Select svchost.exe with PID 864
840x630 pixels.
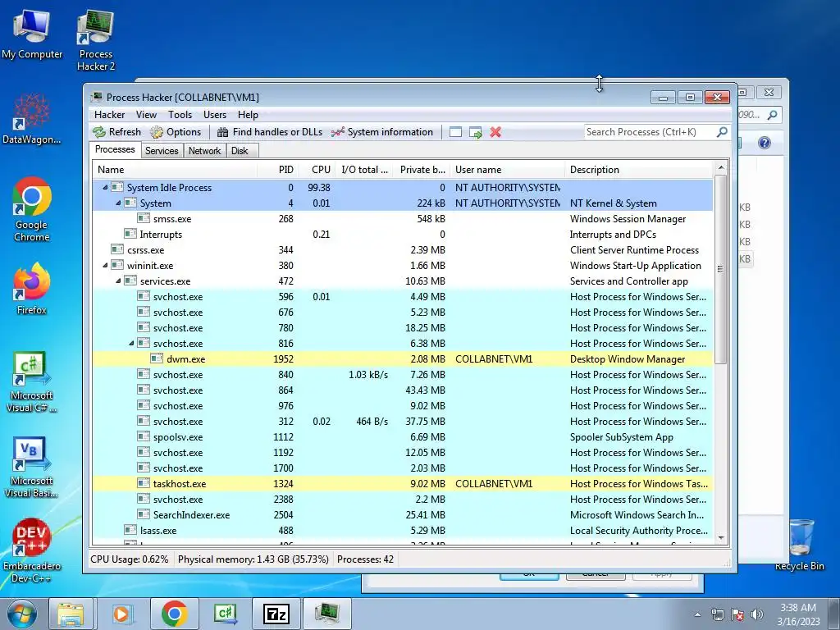tap(403, 390)
